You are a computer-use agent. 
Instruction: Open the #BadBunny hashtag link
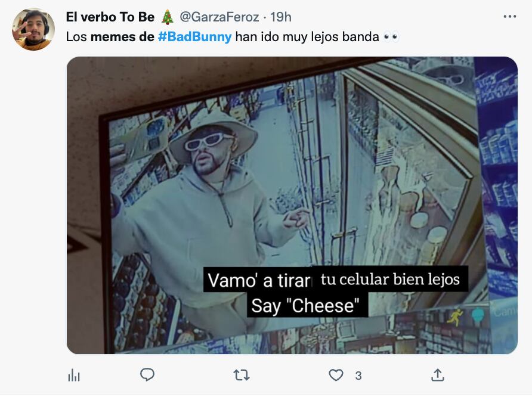[x=194, y=37]
